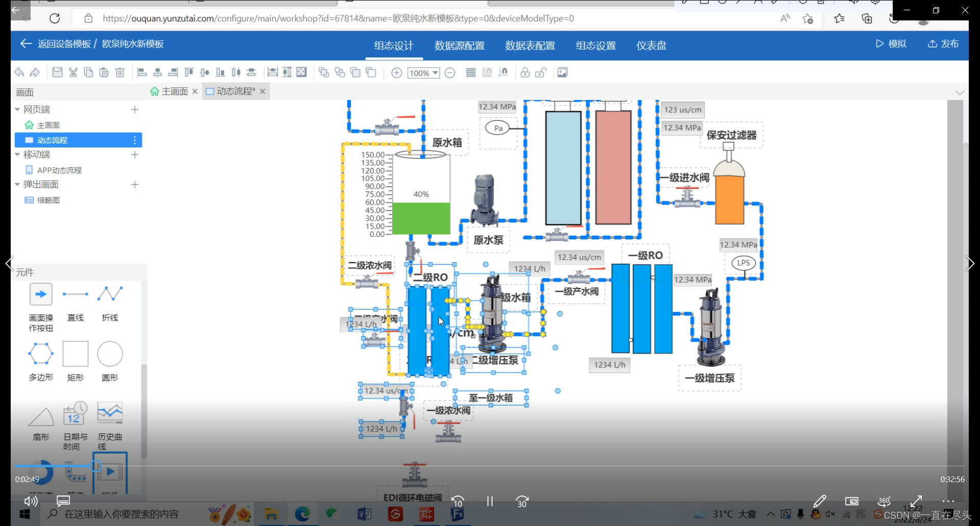Rewind video 10 seconds
The height and width of the screenshot is (526, 980).
pos(458,501)
